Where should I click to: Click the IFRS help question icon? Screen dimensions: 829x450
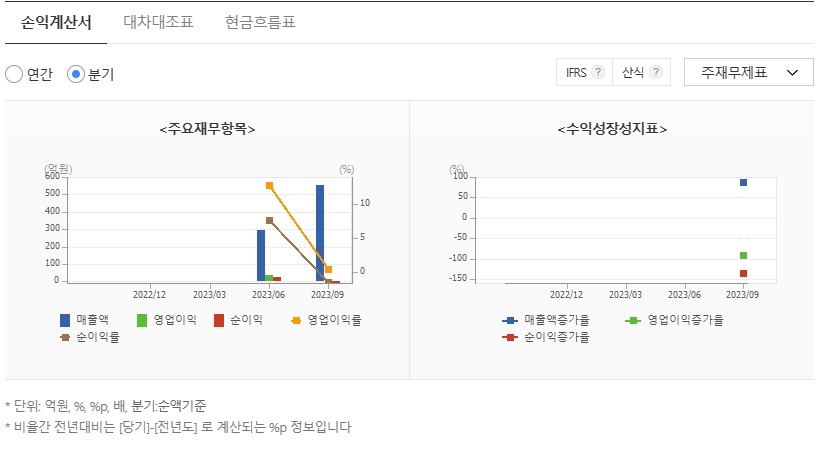598,72
